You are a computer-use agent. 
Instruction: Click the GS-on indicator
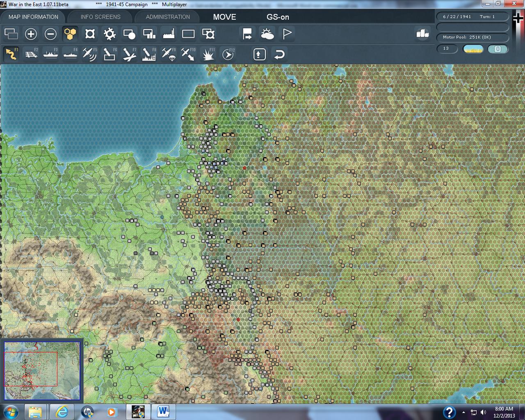[x=278, y=17]
